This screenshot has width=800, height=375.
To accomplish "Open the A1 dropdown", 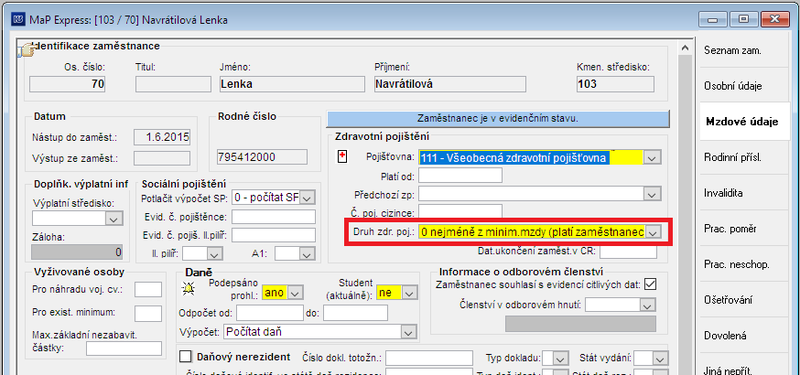I will click(x=307, y=254).
